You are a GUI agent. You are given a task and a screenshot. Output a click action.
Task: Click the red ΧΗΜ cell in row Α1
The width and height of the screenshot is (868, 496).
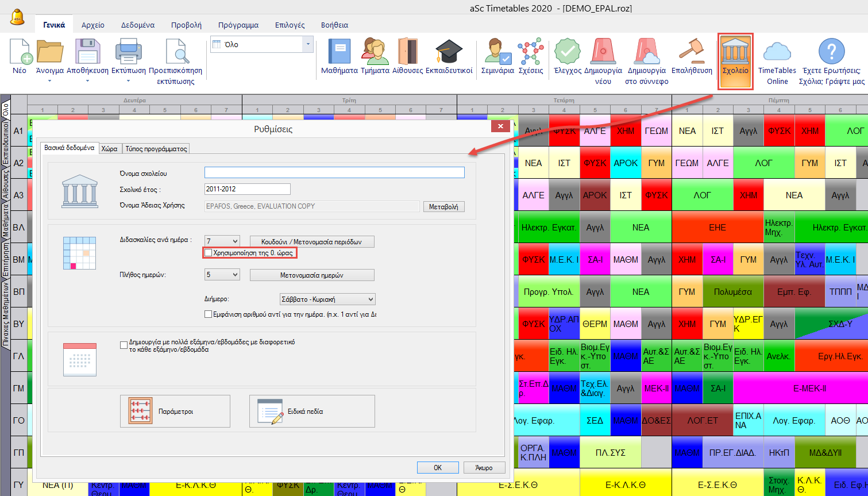(x=626, y=131)
